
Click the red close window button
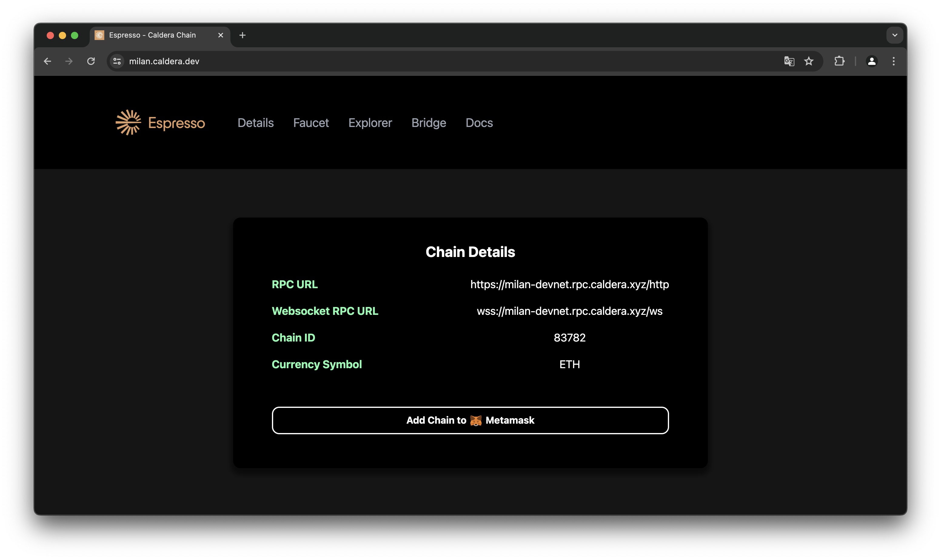(x=50, y=35)
